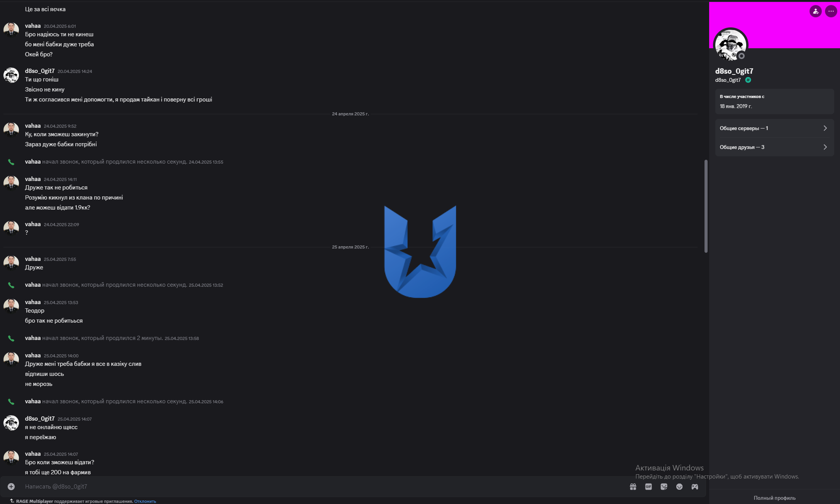
Task: Click the message "Окей бро?"
Action: click(x=39, y=54)
